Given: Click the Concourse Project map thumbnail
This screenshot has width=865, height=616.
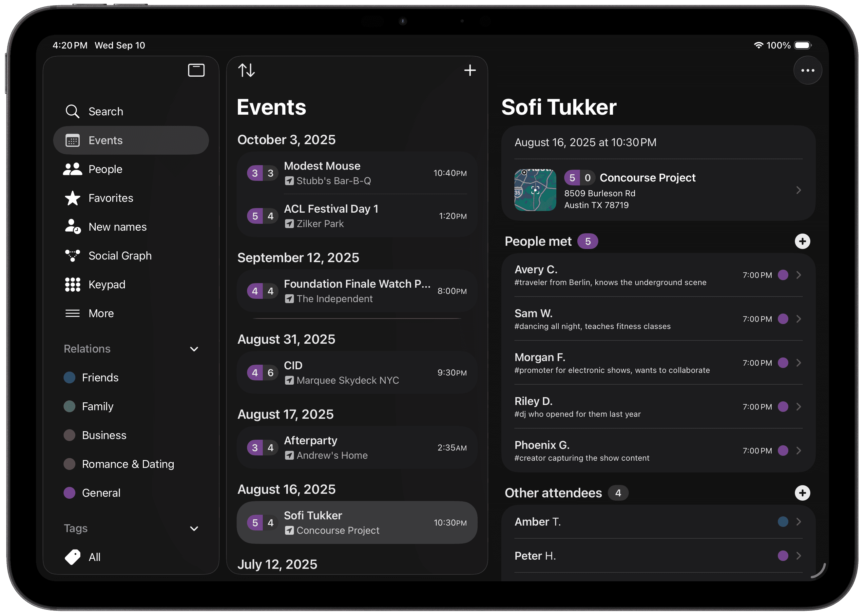Looking at the screenshot, I should point(535,190).
